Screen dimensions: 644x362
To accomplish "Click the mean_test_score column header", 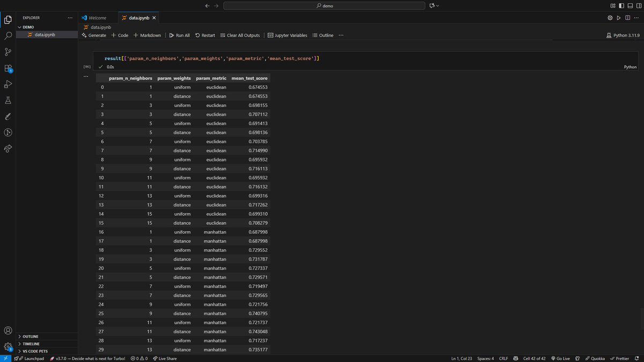I will [250, 78].
